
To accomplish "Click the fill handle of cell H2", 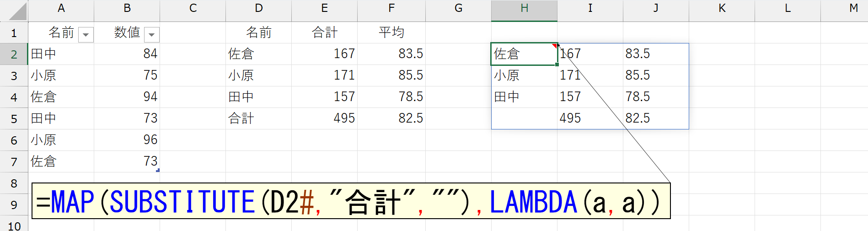I will 557,65.
